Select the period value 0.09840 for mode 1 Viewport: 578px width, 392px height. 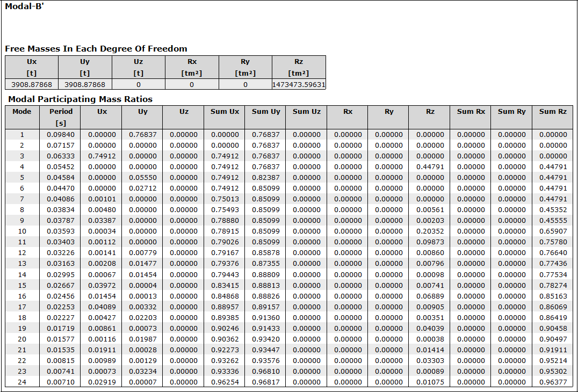pos(61,135)
